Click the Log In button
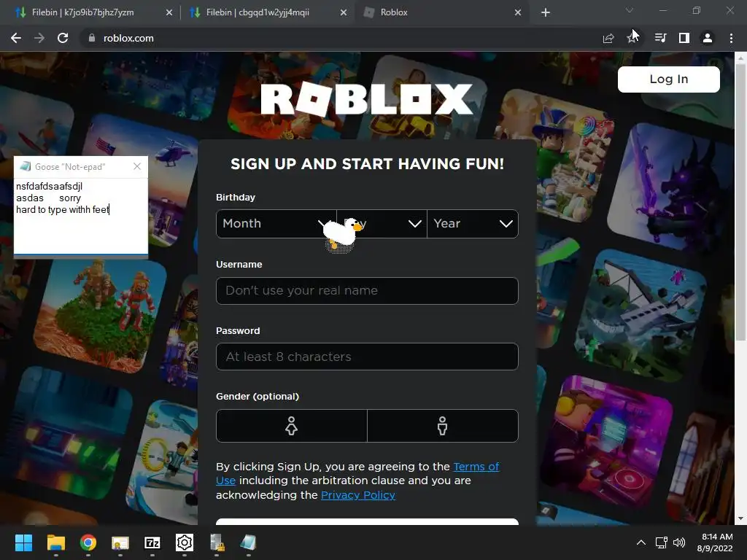 (x=668, y=79)
